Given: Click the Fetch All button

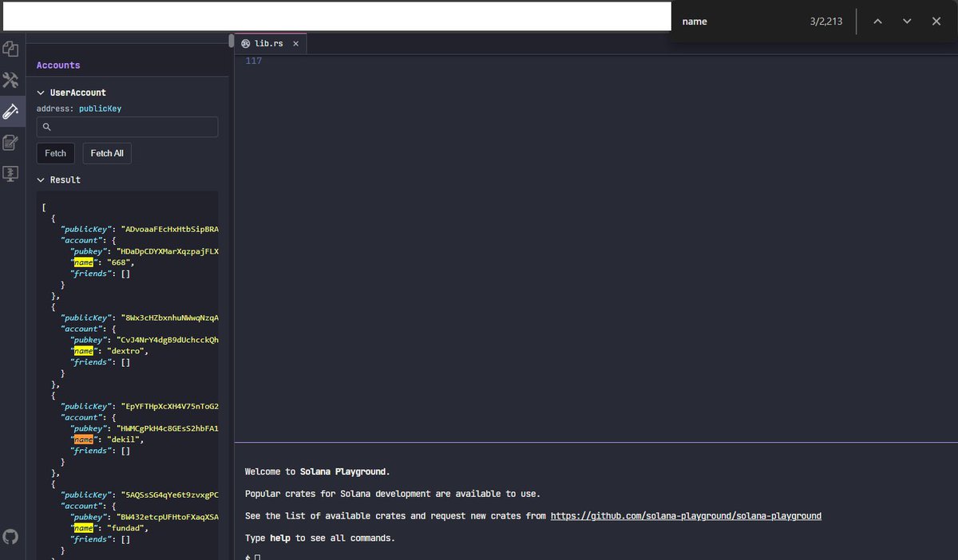Looking at the screenshot, I should (107, 153).
